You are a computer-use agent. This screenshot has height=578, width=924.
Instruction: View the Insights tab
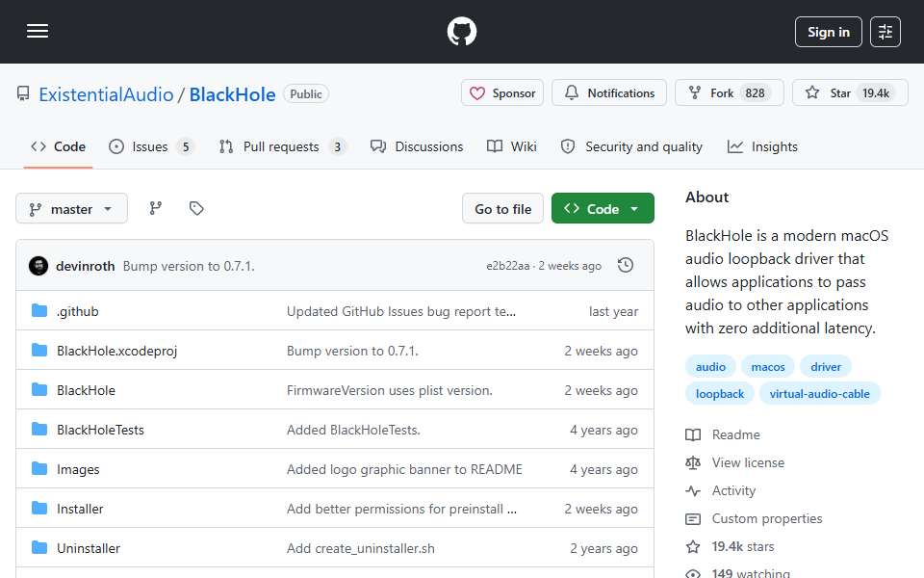click(x=762, y=146)
